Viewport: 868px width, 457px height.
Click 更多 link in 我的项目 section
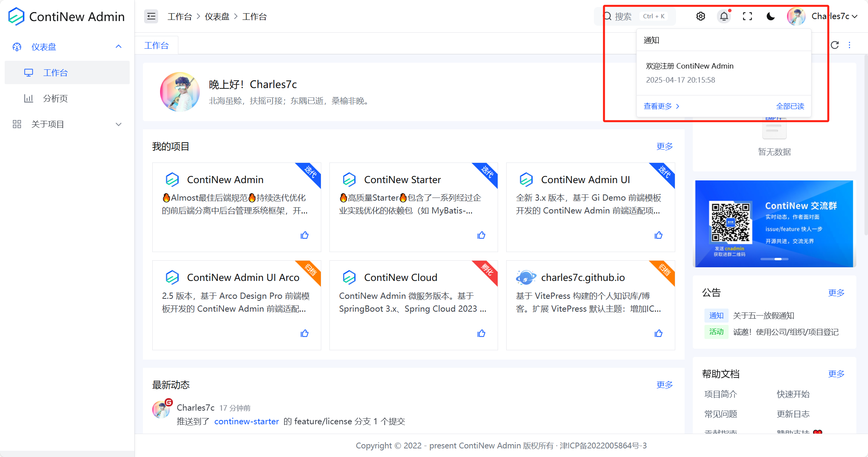[665, 146]
